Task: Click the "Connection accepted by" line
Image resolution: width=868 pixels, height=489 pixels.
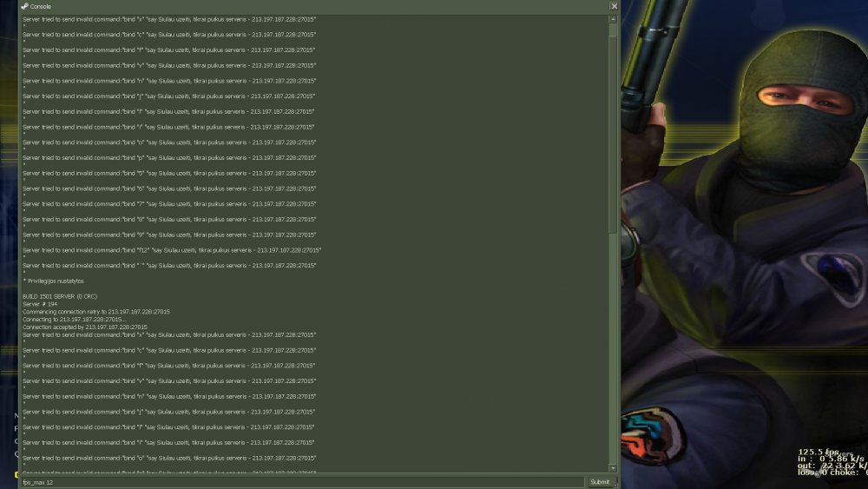Action: (85, 327)
